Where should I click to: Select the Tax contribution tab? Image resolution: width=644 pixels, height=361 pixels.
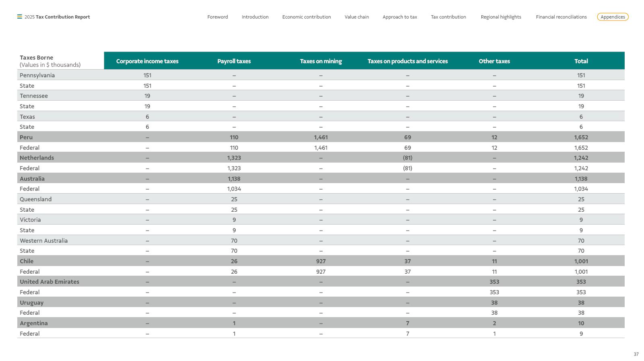448,17
